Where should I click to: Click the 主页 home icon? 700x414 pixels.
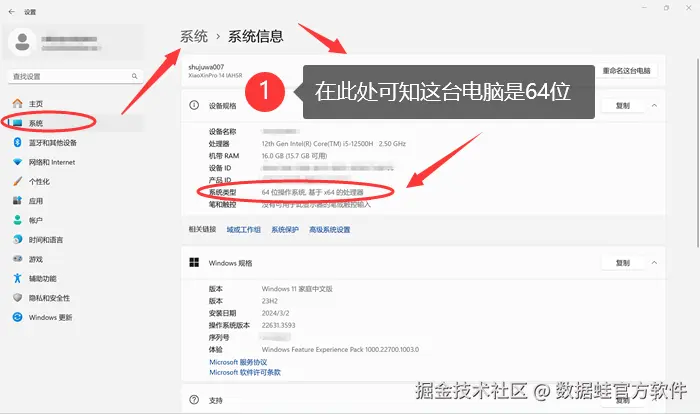pyautogui.click(x=17, y=104)
